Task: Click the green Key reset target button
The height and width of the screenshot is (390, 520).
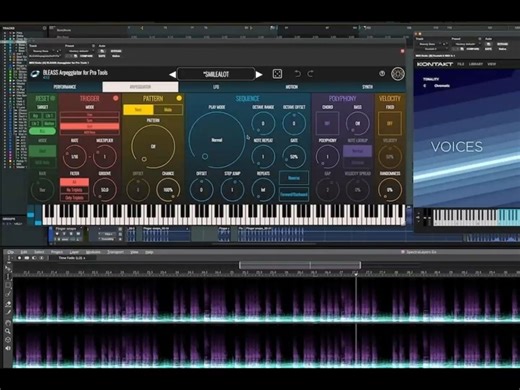Action: pyautogui.click(x=42, y=131)
